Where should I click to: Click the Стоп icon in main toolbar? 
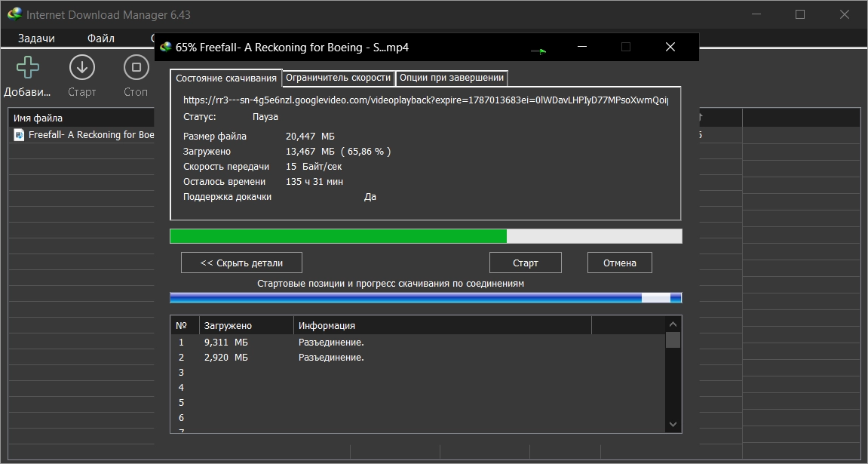(x=136, y=68)
